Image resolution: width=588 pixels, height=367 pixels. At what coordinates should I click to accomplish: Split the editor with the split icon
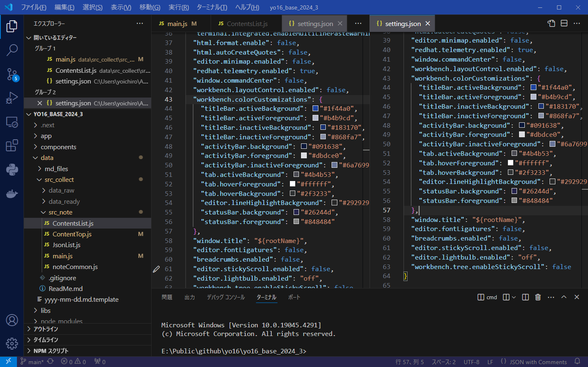pos(564,24)
